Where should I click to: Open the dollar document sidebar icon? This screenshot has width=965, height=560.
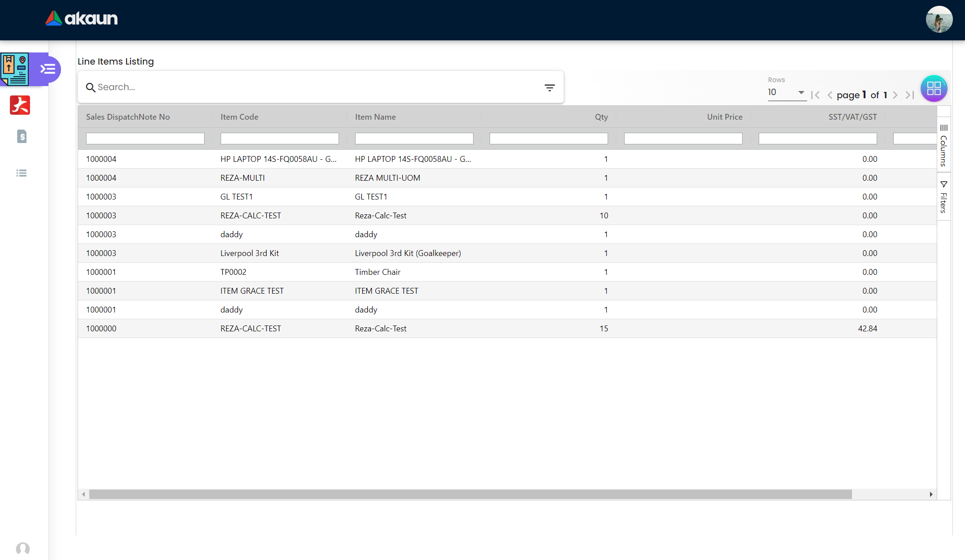pyautogui.click(x=22, y=136)
